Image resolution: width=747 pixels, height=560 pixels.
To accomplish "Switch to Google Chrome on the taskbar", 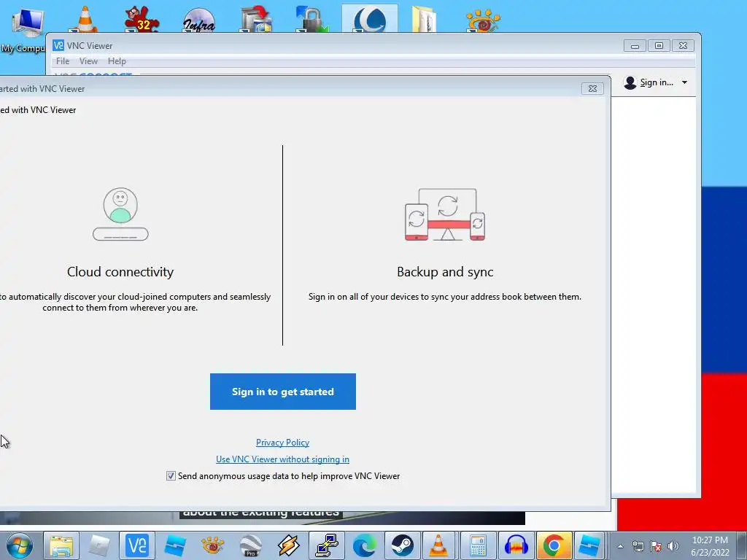I will pos(554,545).
